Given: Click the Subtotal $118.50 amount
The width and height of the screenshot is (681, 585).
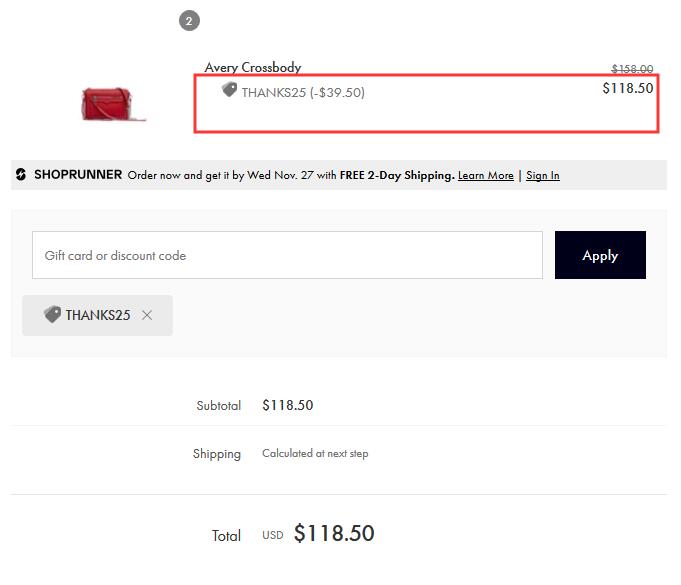Looking at the screenshot, I should point(288,405).
